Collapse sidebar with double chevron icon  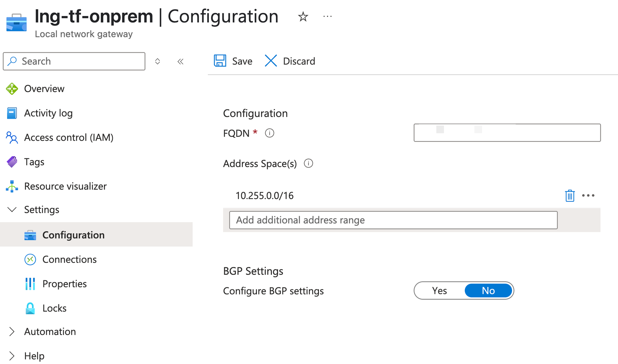click(180, 61)
